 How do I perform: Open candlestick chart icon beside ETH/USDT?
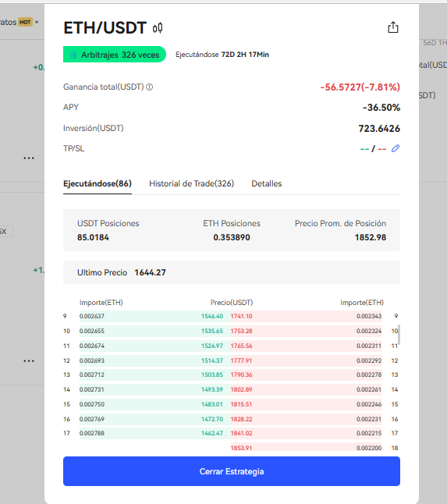coord(158,28)
